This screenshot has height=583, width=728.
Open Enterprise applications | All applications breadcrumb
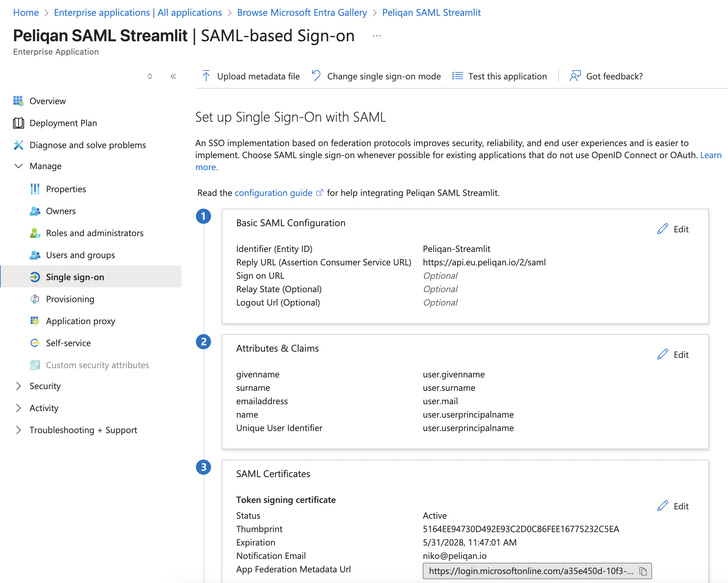[x=138, y=12]
